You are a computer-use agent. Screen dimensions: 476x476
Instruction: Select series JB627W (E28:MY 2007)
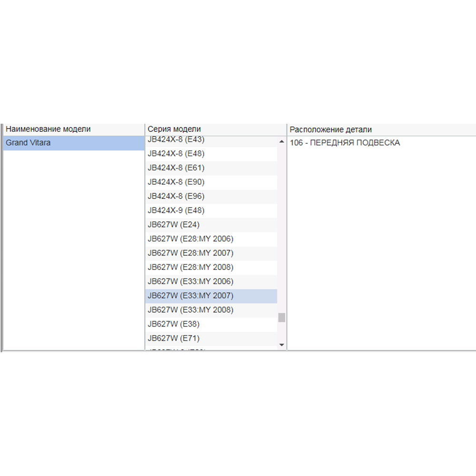point(190,253)
